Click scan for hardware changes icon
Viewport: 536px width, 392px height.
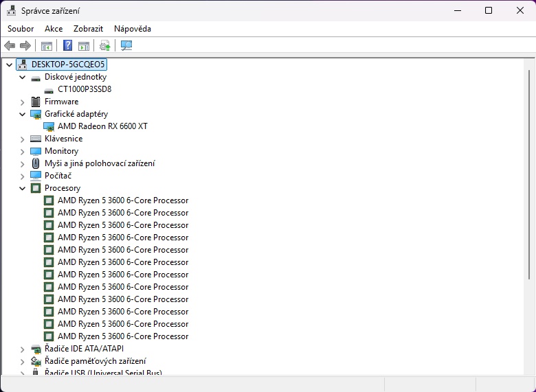point(126,46)
